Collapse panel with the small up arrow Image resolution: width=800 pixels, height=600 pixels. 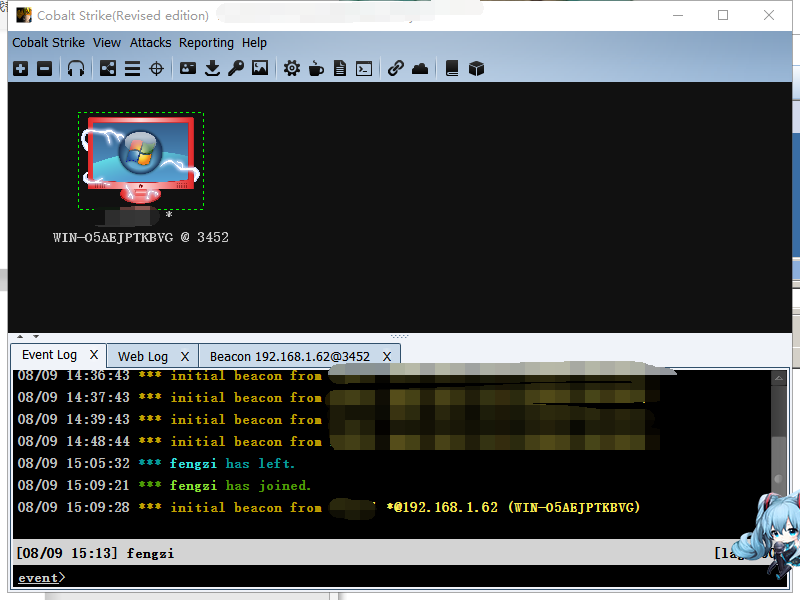pos(20,336)
